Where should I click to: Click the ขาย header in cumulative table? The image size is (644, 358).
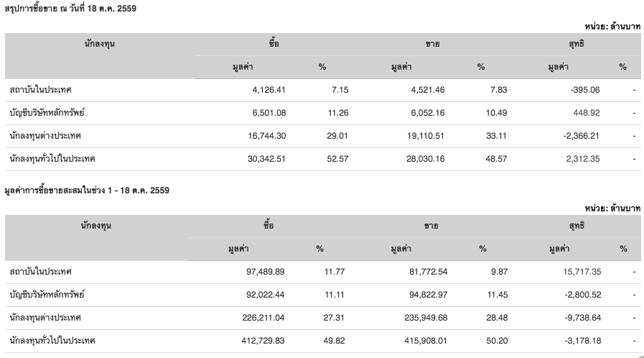(x=431, y=226)
